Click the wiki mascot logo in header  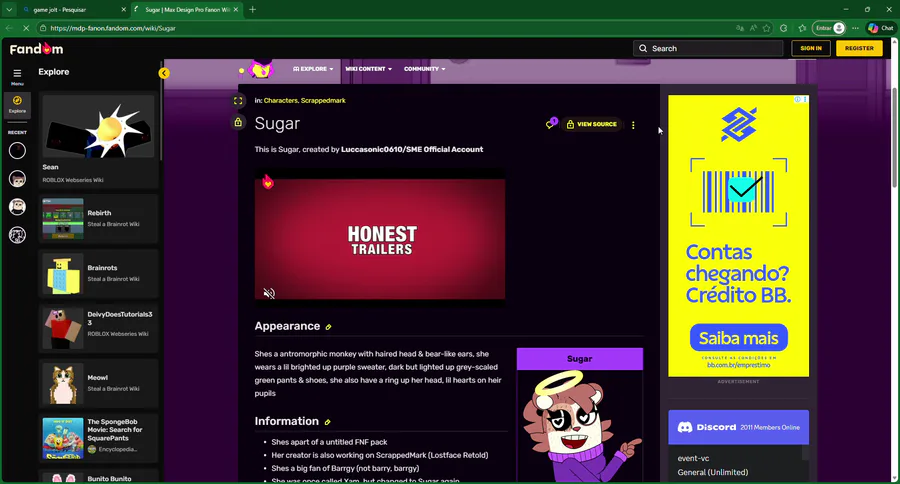pos(261,69)
